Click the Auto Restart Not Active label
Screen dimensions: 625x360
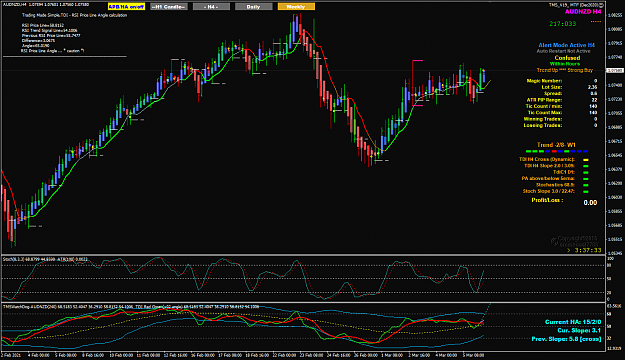563,51
